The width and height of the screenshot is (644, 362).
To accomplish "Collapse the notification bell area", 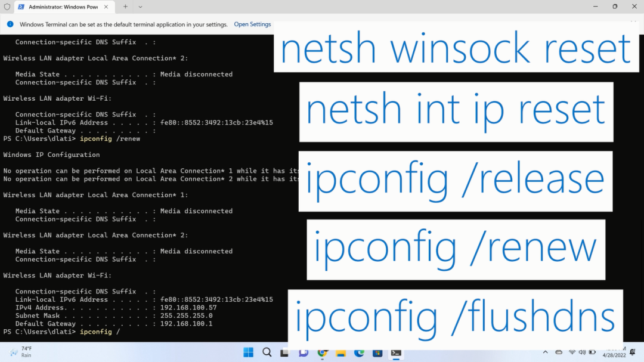I will pos(632,352).
